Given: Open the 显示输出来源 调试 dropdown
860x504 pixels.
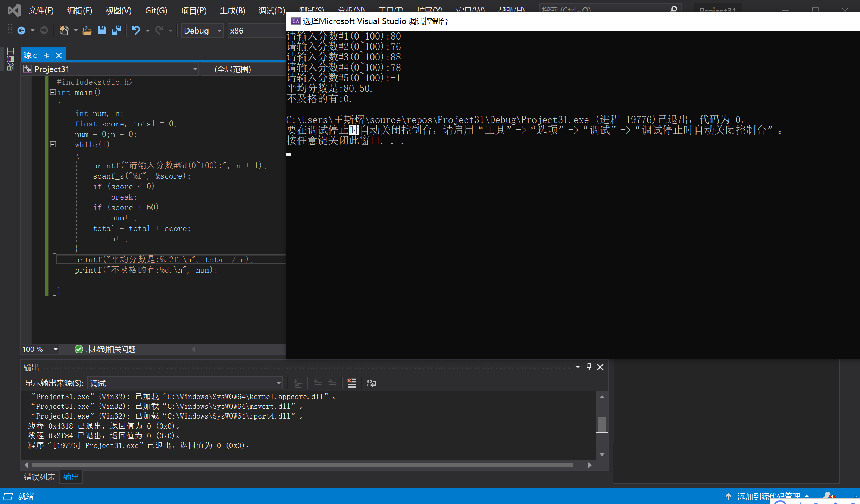Looking at the screenshot, I should click(x=185, y=383).
